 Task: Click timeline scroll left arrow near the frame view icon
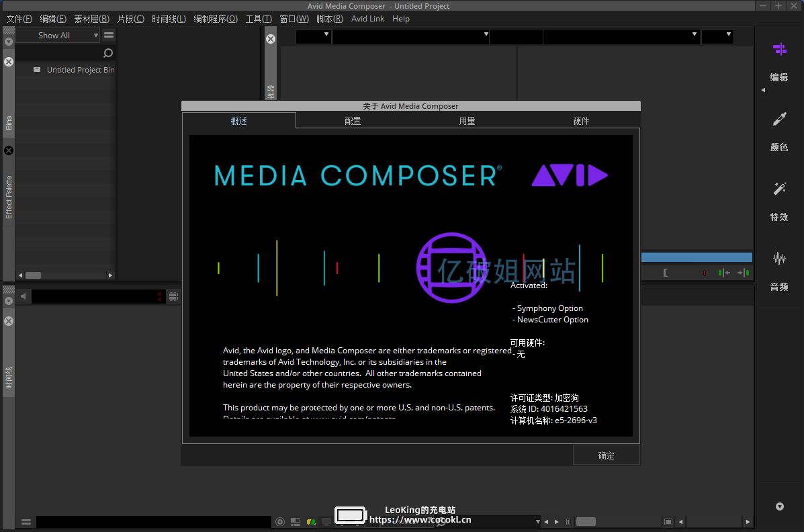(x=680, y=522)
